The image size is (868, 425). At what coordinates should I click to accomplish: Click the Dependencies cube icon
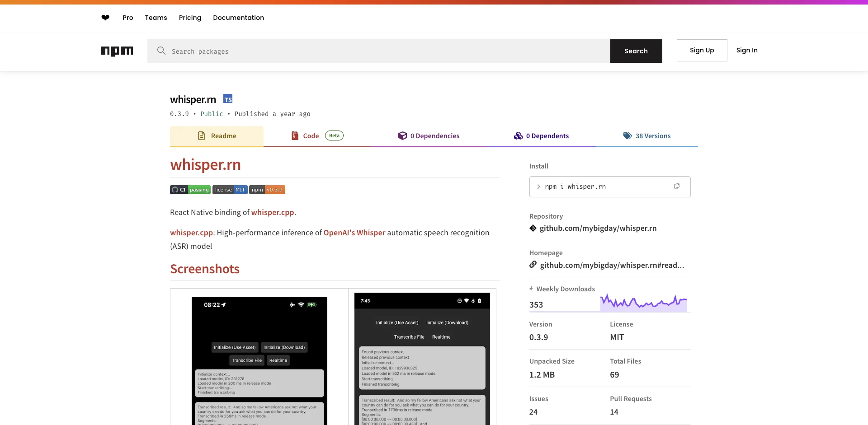point(402,135)
